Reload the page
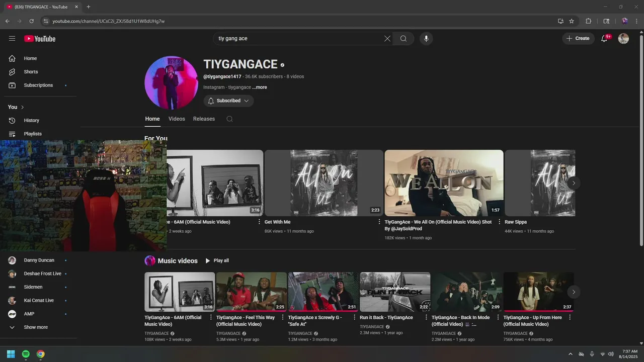The height and width of the screenshot is (362, 644). coord(32,21)
